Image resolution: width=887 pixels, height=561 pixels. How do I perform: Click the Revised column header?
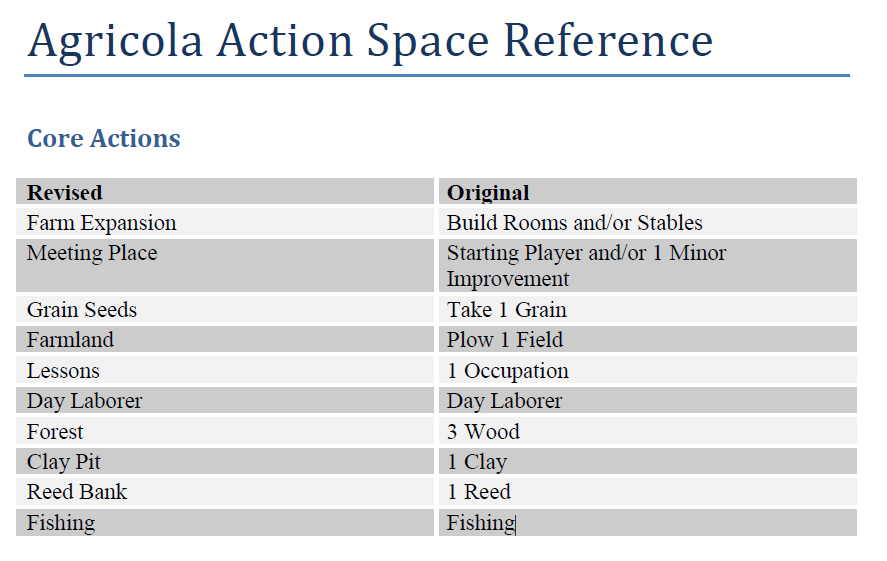click(225, 192)
